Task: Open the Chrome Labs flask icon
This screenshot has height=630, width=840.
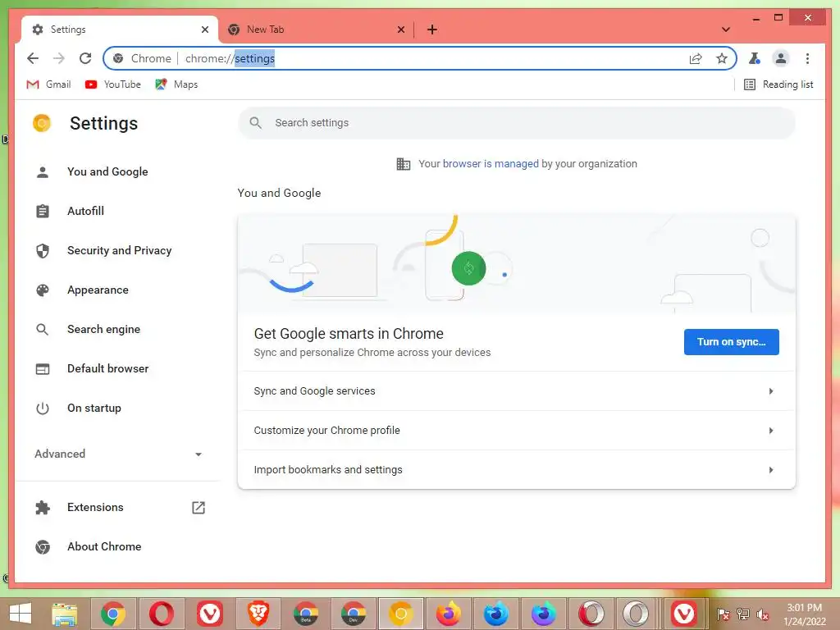Action: 755,58
